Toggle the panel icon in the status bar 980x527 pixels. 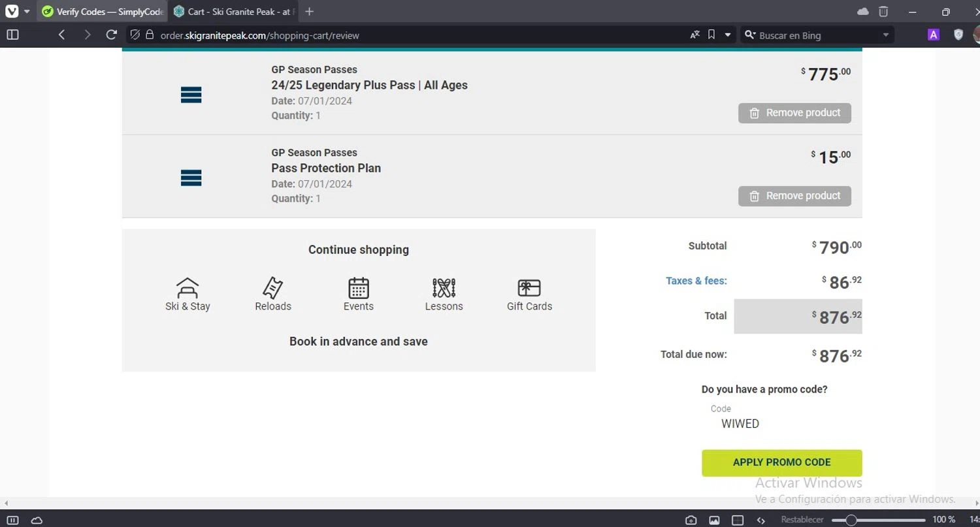[12, 520]
